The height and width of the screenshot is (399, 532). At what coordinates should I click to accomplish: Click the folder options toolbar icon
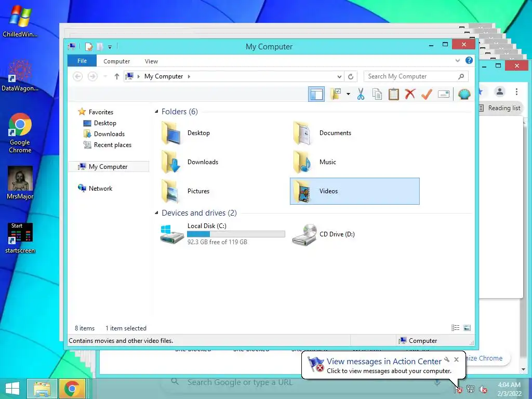[336, 94]
